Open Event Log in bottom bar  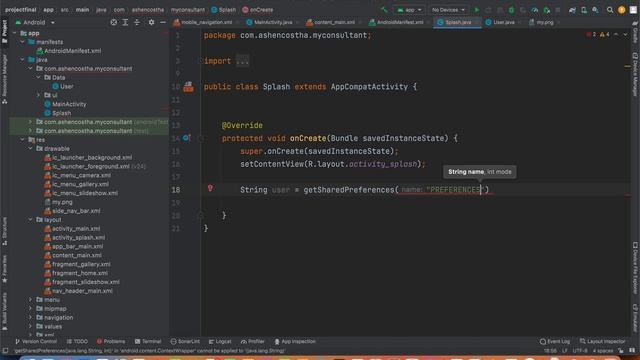(x=555, y=341)
